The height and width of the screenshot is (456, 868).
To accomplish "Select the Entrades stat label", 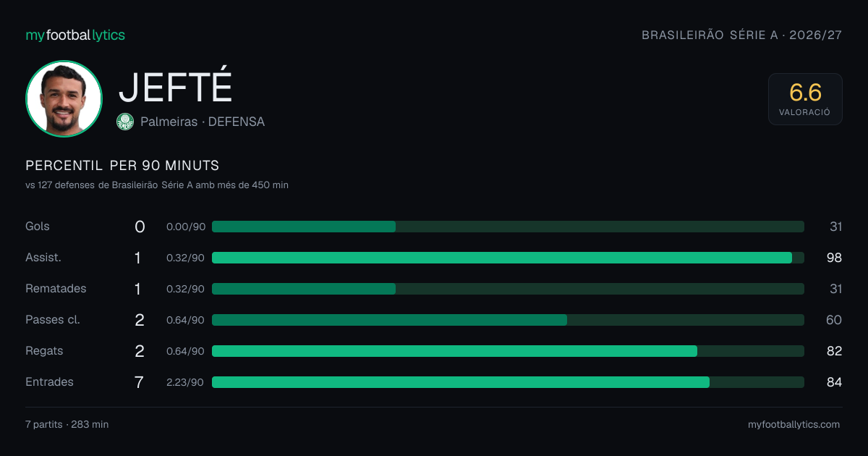I will click(49, 382).
